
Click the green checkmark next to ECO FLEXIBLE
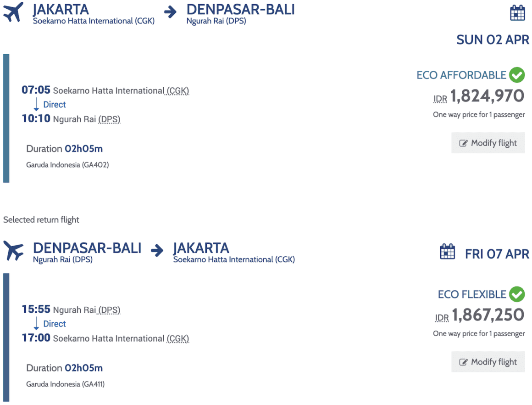(x=517, y=294)
